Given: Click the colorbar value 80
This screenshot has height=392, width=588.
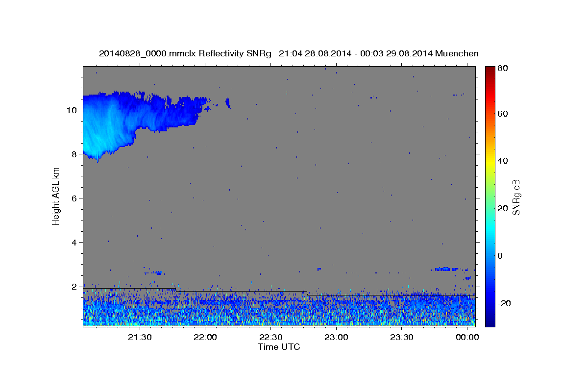Looking at the screenshot, I should click(x=503, y=69).
